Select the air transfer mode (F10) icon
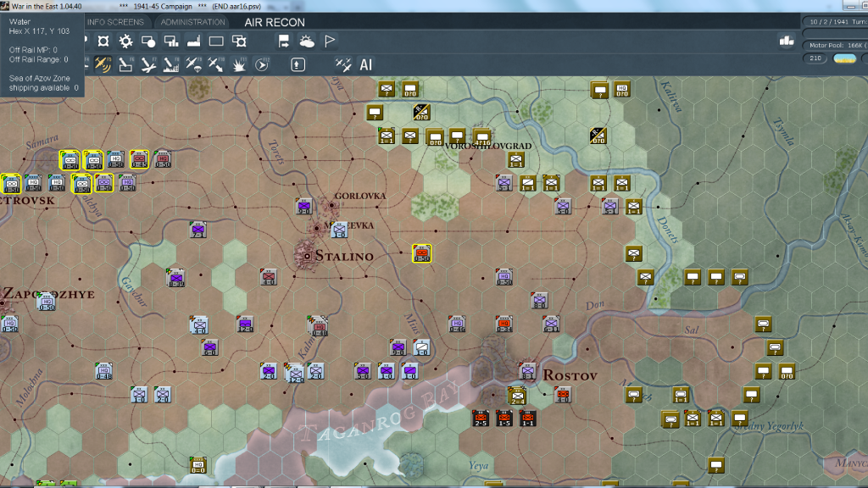The width and height of the screenshot is (868, 488). (x=217, y=64)
